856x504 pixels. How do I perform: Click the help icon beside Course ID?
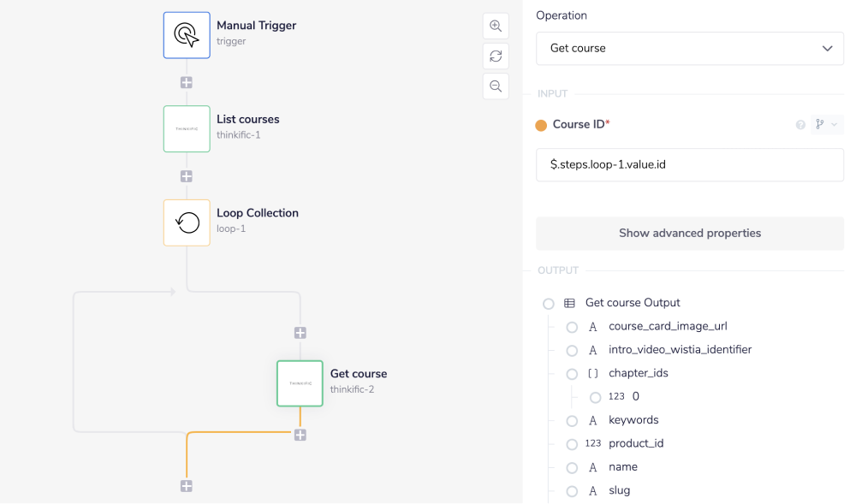(801, 125)
